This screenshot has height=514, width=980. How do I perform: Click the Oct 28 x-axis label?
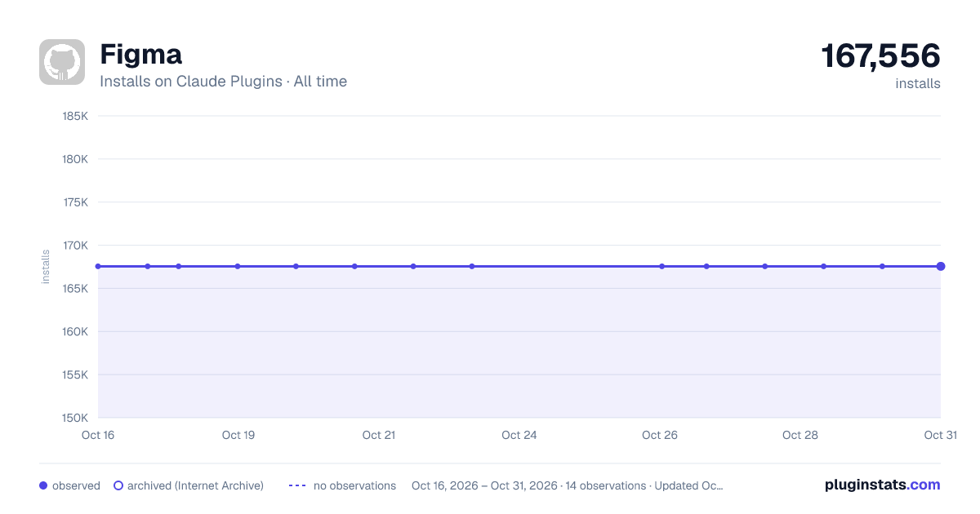pyautogui.click(x=800, y=435)
